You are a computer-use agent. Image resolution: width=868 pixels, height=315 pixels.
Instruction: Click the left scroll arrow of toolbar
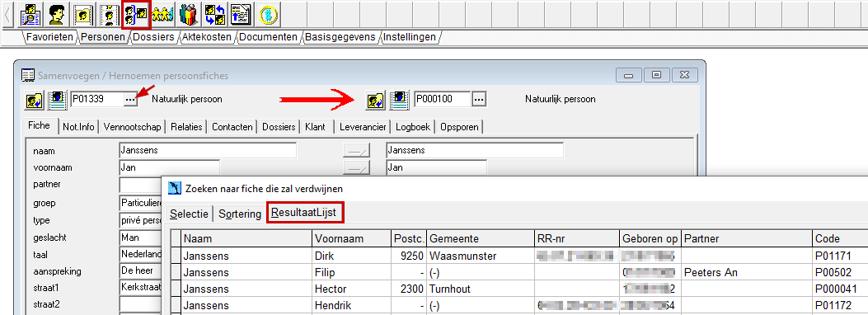click(7, 15)
